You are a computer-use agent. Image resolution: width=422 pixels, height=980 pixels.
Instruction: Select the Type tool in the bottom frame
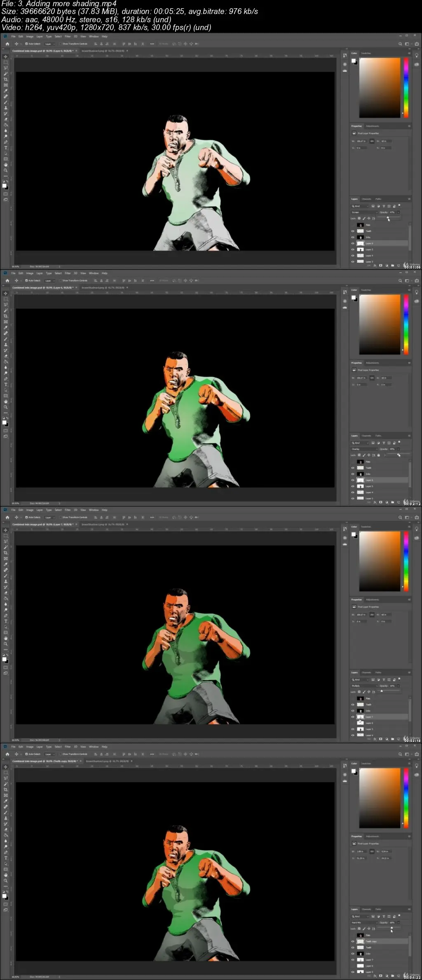[5, 858]
